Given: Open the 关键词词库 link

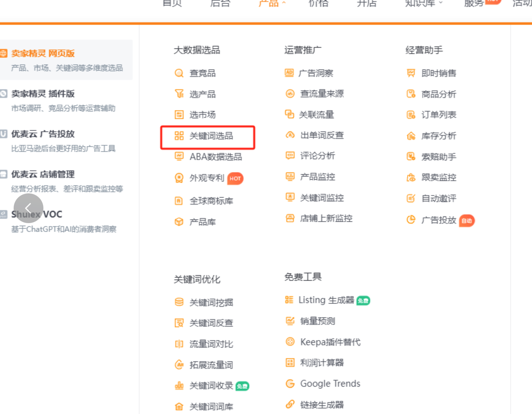Looking at the screenshot, I should [211, 406].
